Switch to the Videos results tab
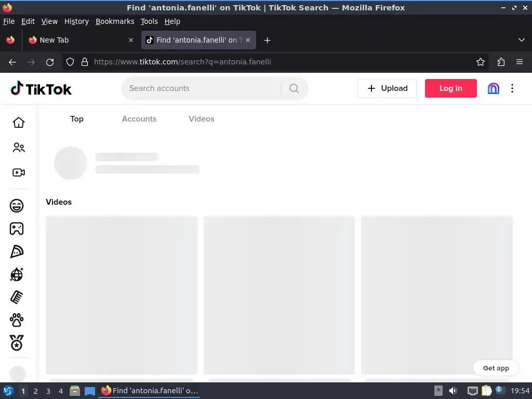The height and width of the screenshot is (399, 532). tap(202, 119)
